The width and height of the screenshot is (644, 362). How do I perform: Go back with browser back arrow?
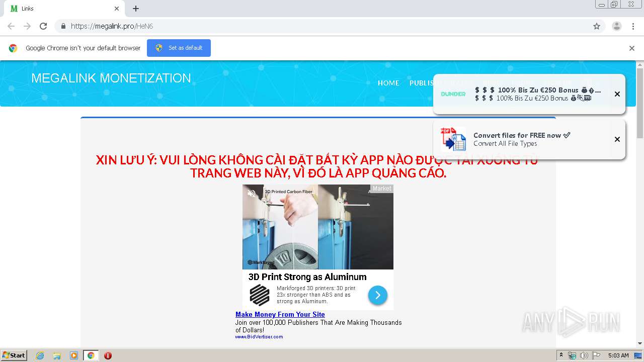[x=11, y=26]
